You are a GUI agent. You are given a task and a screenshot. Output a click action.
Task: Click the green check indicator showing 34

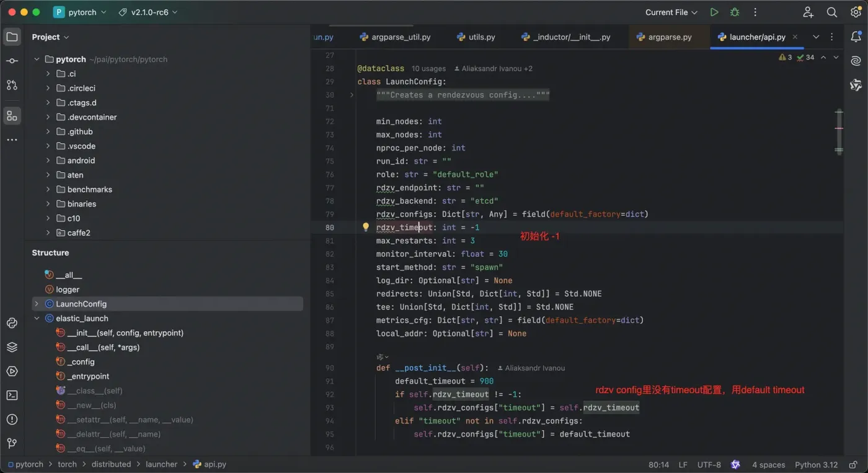tap(805, 57)
